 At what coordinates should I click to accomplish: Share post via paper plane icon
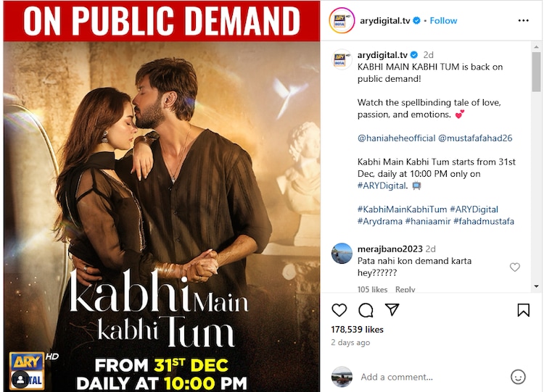[392, 309]
